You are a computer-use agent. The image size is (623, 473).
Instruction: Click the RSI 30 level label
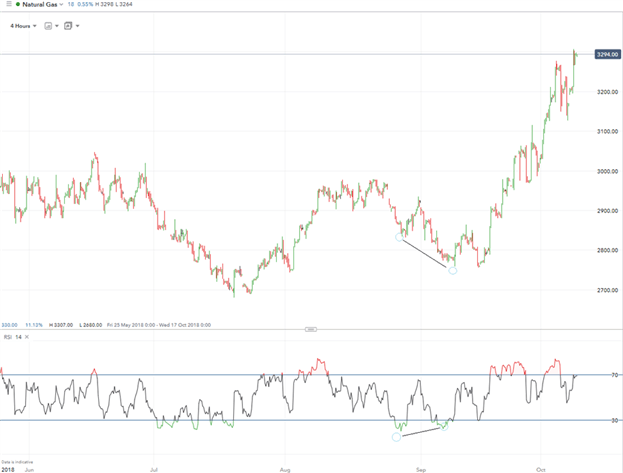[615, 420]
